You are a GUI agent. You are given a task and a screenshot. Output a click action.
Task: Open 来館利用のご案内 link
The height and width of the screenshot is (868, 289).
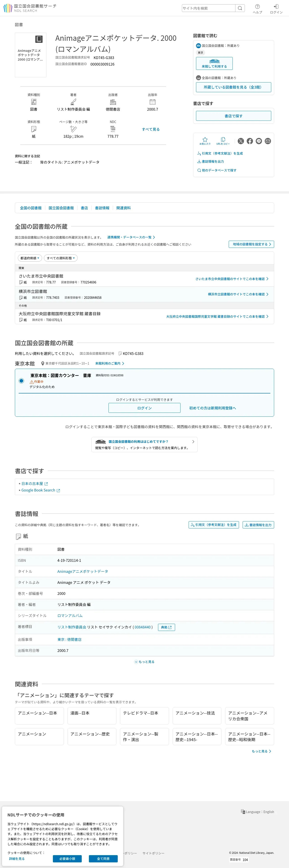pyautogui.click(x=110, y=363)
